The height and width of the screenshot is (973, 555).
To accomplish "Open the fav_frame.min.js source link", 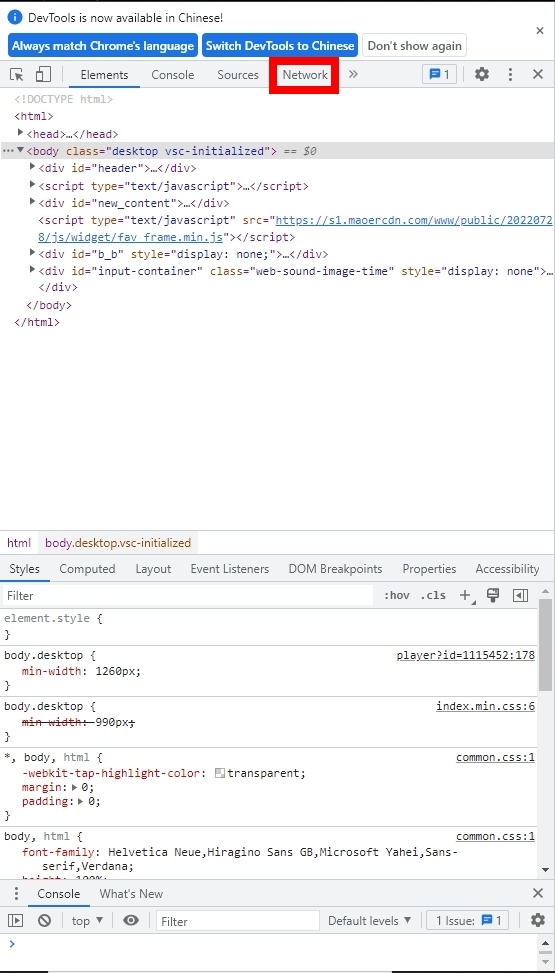I will click(x=296, y=228).
